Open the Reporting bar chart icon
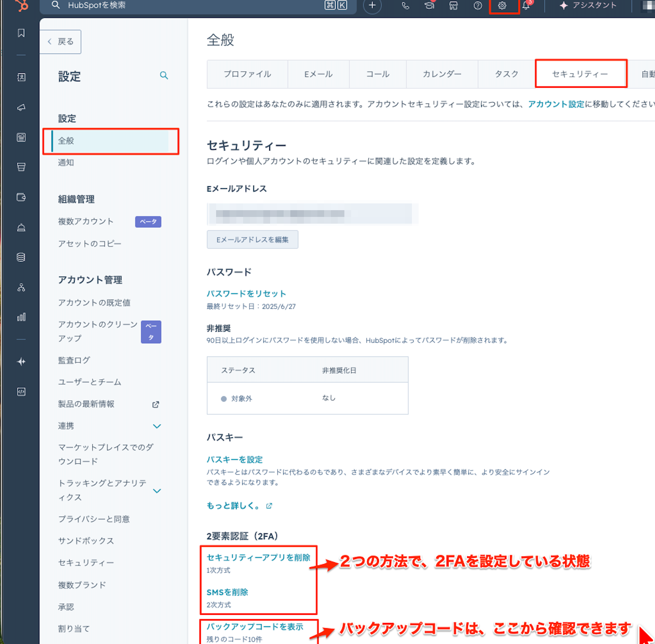Image resolution: width=655 pixels, height=644 pixels. (x=21, y=317)
